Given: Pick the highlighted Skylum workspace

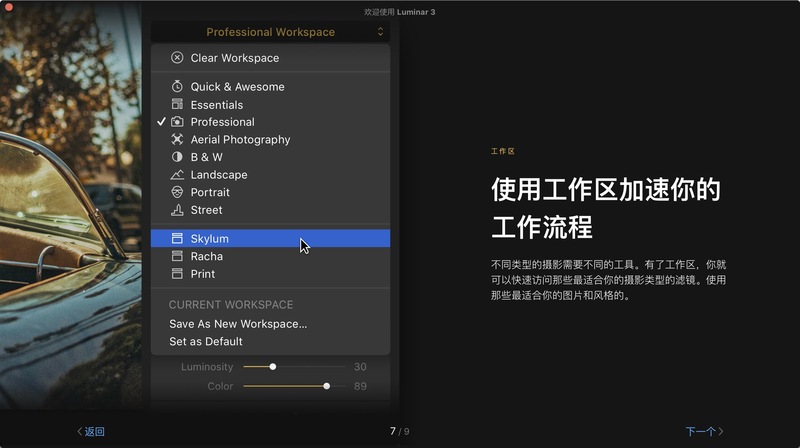Looking at the screenshot, I should click(x=270, y=238).
